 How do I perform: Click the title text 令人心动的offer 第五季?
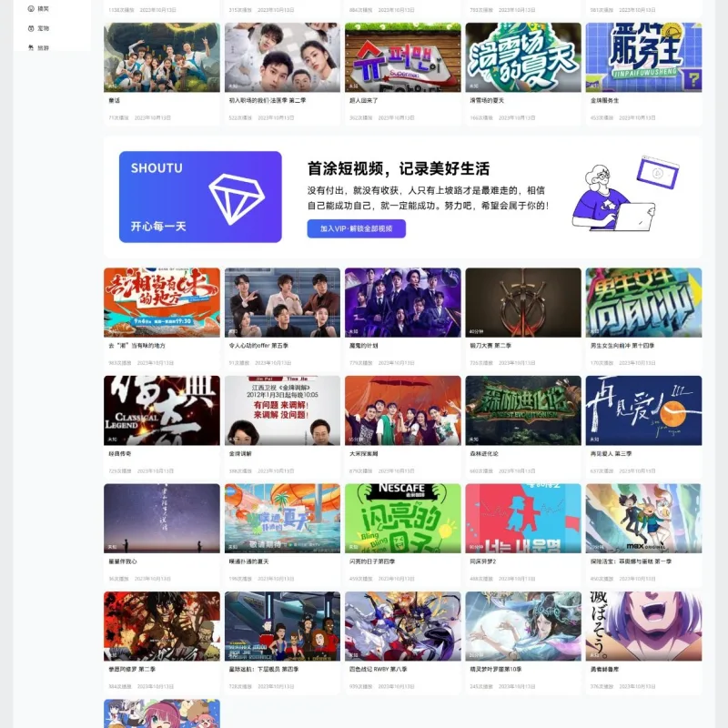tap(258, 346)
